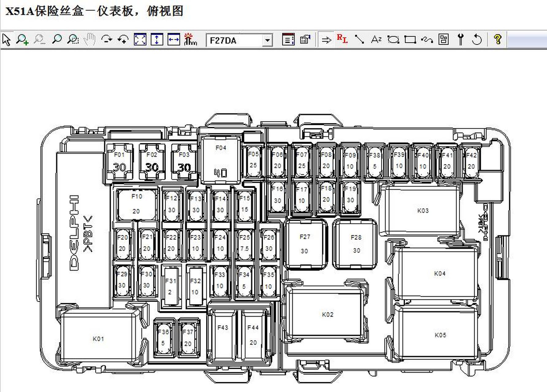Select the ellipse redline tool
The height and width of the screenshot is (392, 547).
pos(393,40)
